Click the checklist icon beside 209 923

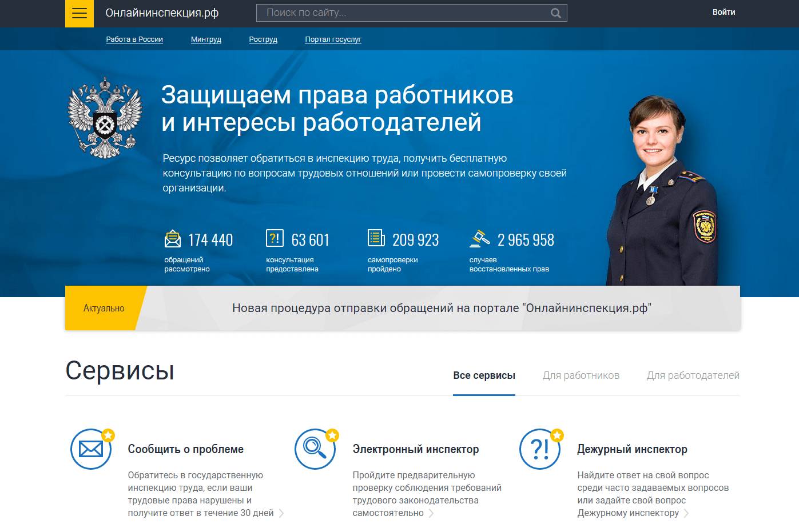[376, 238]
